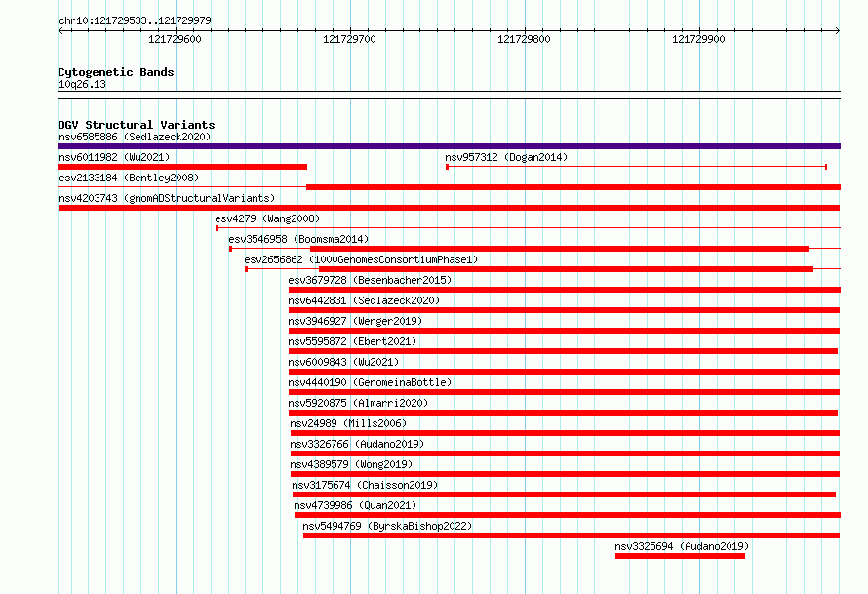Screen dimensions: 868x594
Task: Select nsv3946927 (Wenger2019) label
Action: (355, 321)
